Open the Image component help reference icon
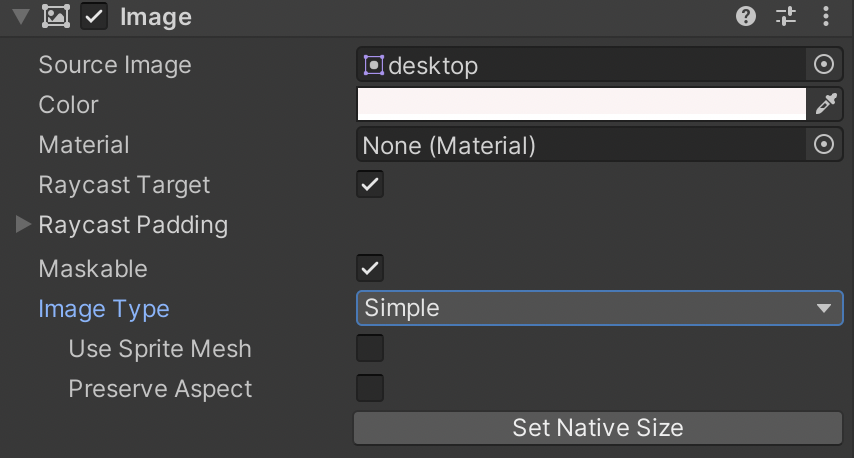This screenshot has height=458, width=854. [746, 16]
